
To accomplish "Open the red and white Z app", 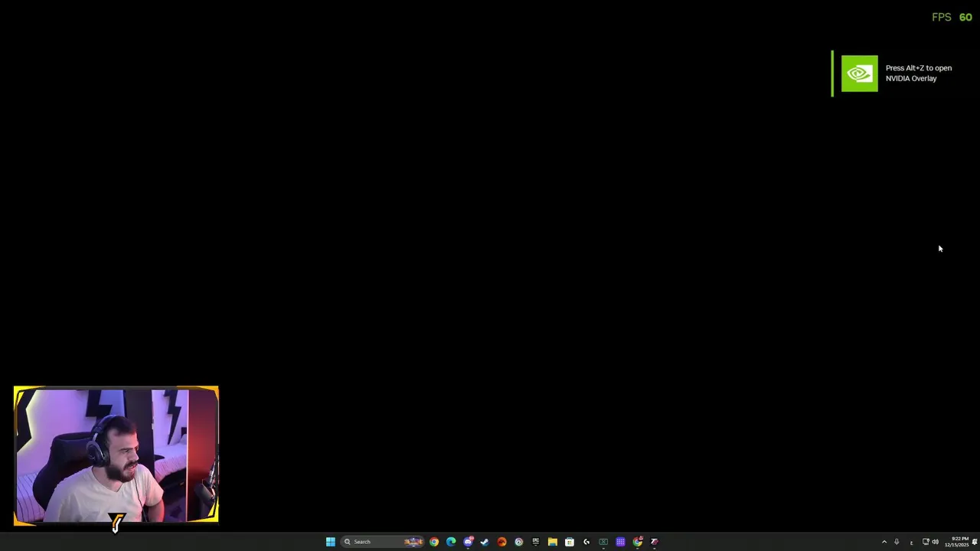I will (x=654, y=542).
